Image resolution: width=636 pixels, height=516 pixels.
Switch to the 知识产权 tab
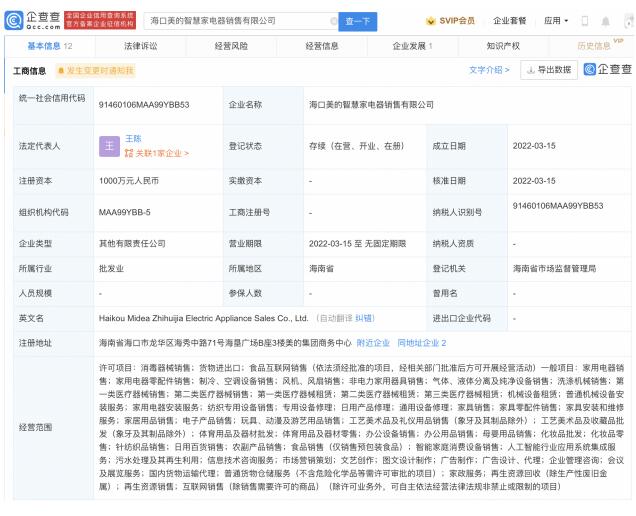(503, 46)
